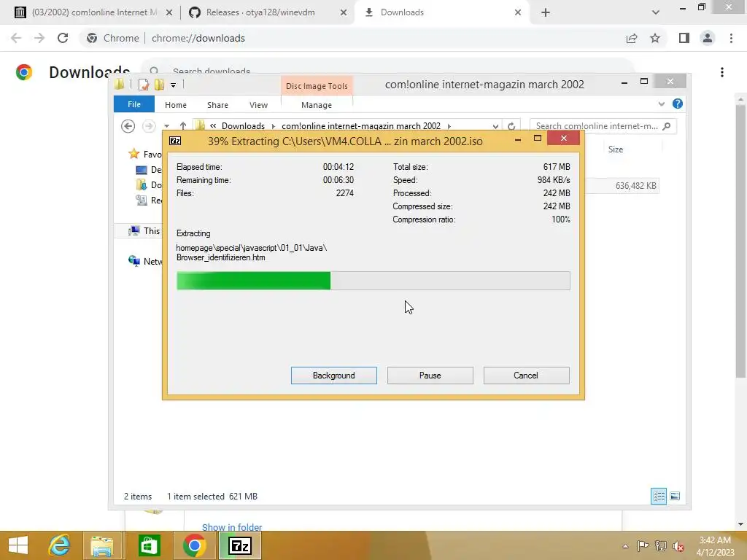Viewport: 747px width, 560px height.
Task: Expand the Explorer ribbon with the chevron
Action: pos(661,104)
